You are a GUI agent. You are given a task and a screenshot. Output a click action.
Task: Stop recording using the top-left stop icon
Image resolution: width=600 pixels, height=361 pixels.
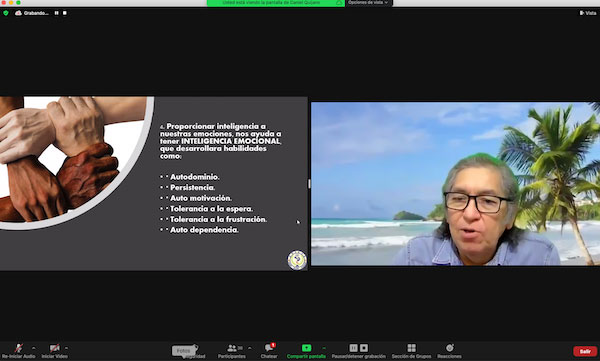(x=65, y=13)
